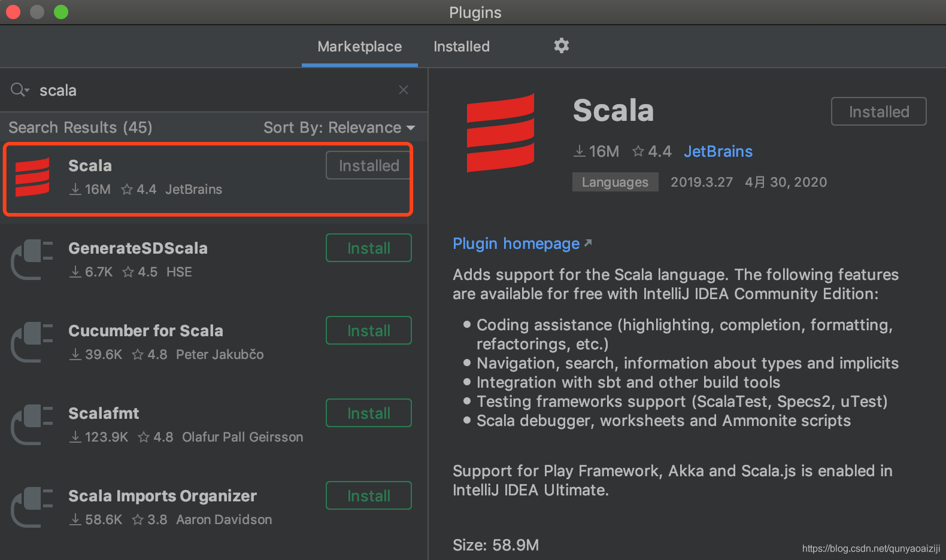
Task: Click the search magnifier icon
Action: (19, 90)
